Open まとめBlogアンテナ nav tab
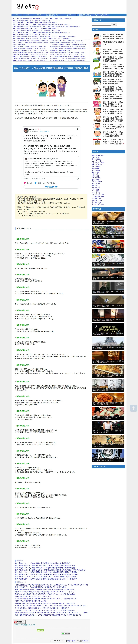The image size is (138, 644). tap(101, 15)
